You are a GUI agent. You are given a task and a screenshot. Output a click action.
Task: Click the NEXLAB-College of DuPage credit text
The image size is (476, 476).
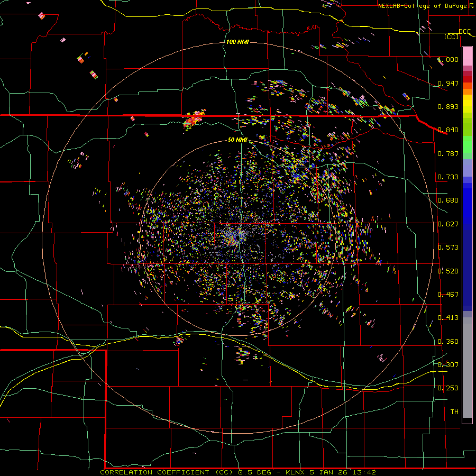tap(424, 6)
